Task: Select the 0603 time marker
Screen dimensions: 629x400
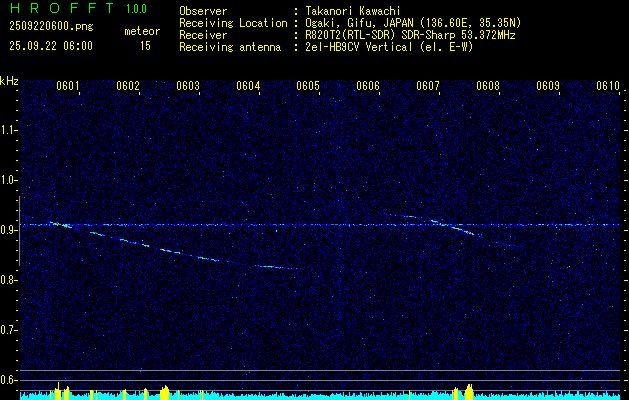Action: 188,86
